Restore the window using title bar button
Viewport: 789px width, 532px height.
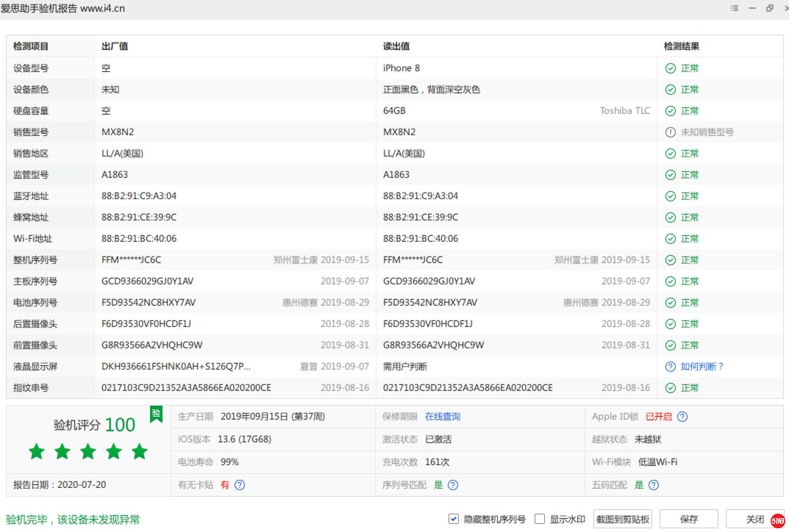tap(770, 8)
